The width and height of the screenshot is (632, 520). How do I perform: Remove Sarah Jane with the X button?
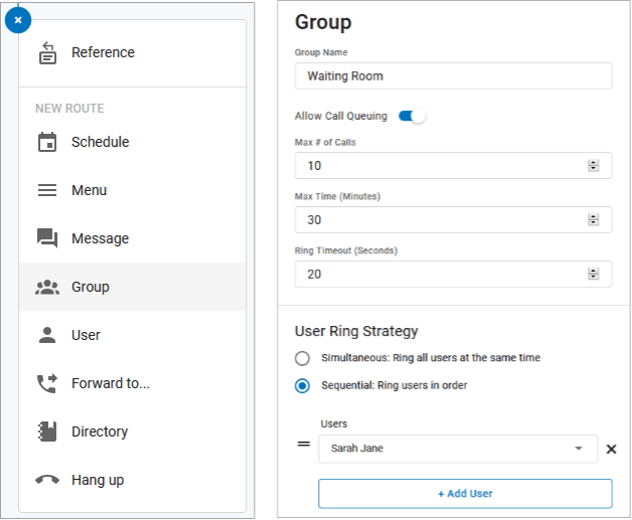(x=611, y=449)
